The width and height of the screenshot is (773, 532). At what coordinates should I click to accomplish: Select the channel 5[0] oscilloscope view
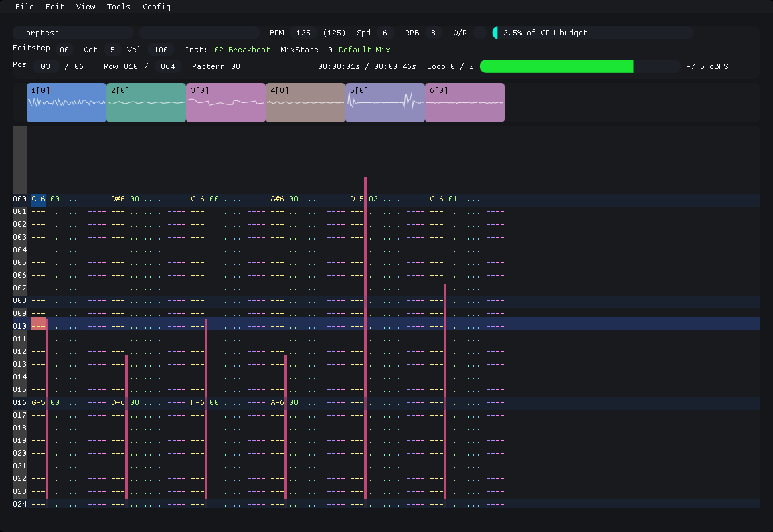point(385,102)
